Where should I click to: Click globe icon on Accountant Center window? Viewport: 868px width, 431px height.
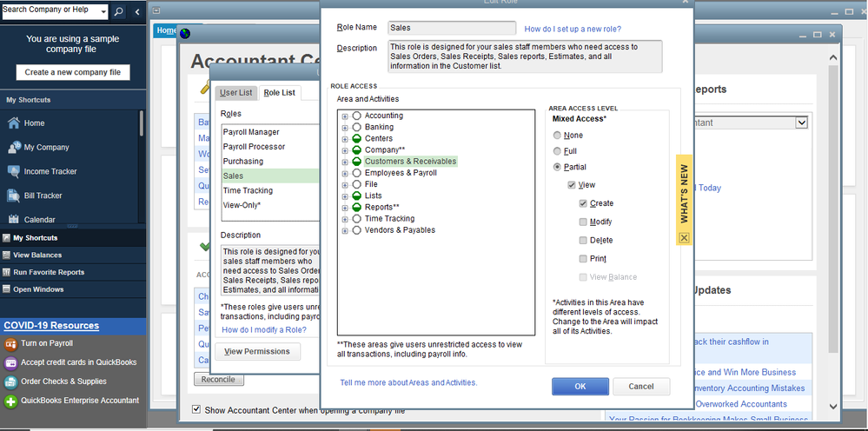(x=185, y=34)
